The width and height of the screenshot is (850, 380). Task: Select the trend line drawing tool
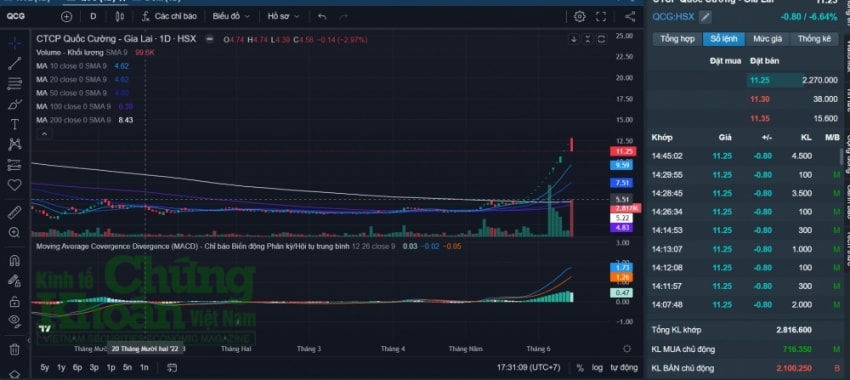tap(15, 63)
